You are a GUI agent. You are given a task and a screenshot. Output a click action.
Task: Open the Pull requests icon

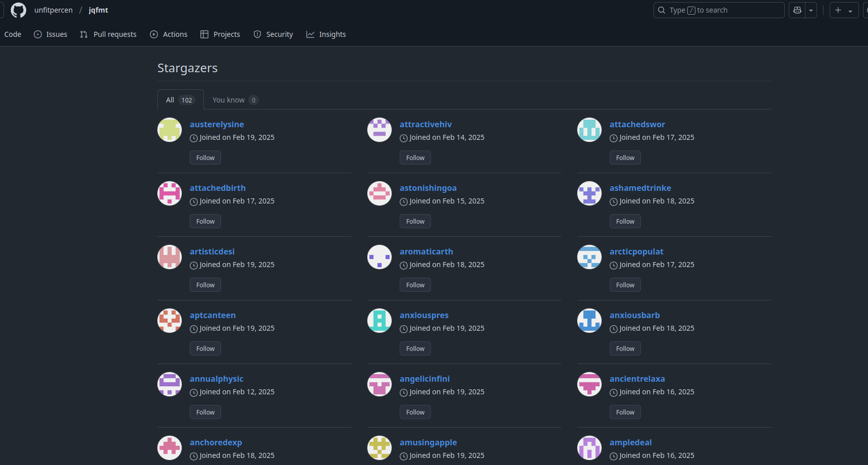tap(84, 34)
